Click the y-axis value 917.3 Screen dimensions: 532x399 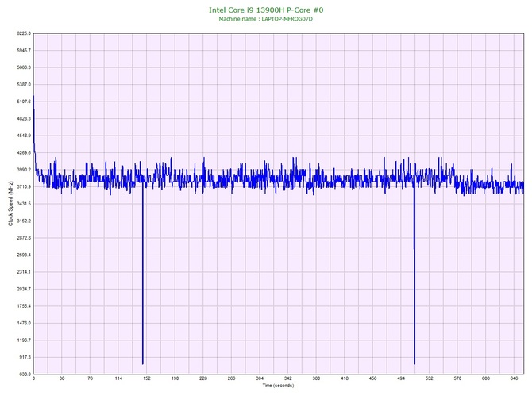pyautogui.click(x=25, y=357)
